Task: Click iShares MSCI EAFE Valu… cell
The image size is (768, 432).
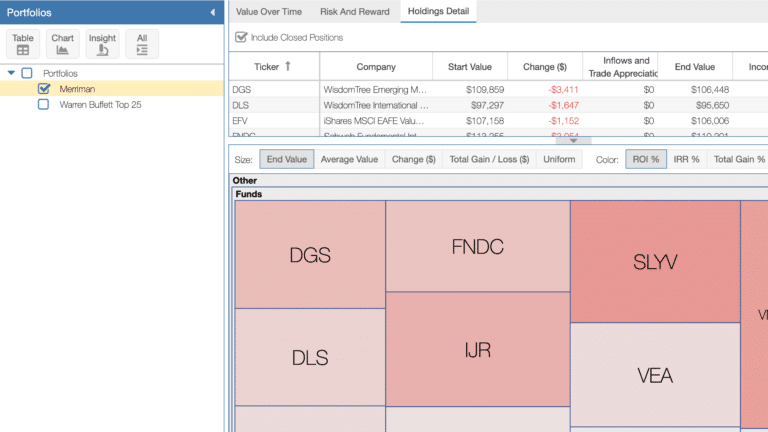Action: pos(374,121)
